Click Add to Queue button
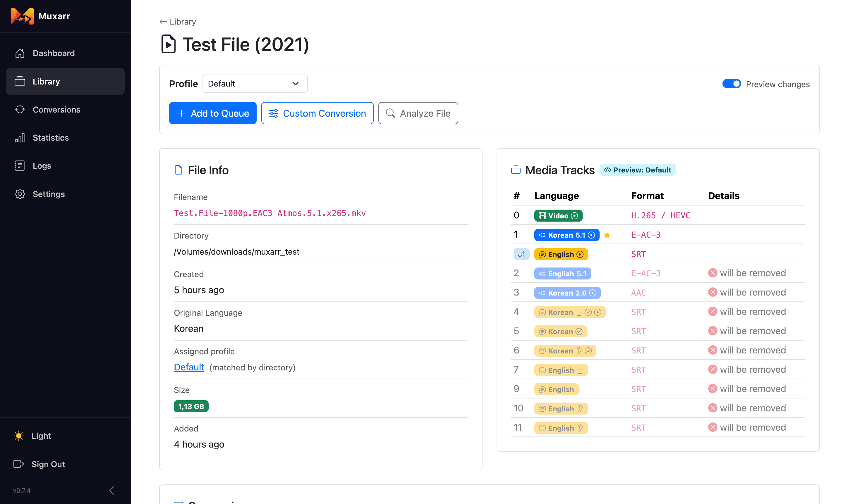This screenshot has width=848, height=504. click(213, 113)
